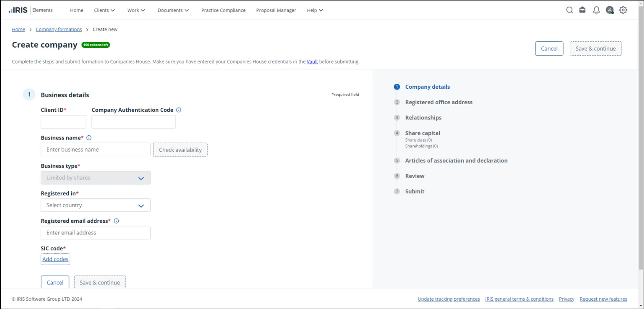Open the settings gear icon
Screen dimensions: 644x309
click(623, 10)
